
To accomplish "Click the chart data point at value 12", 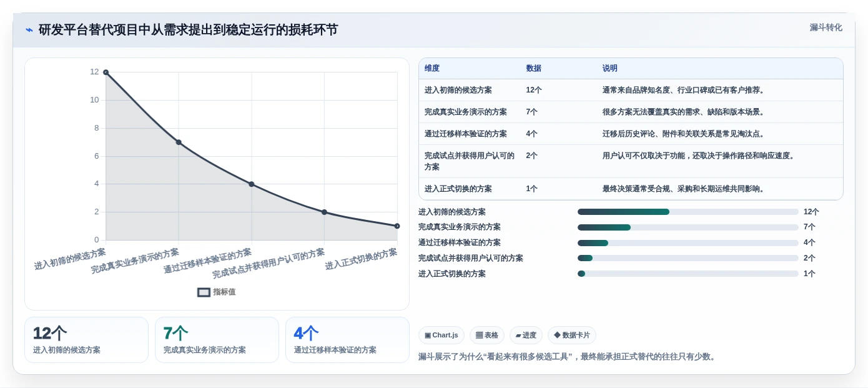I will point(106,72).
